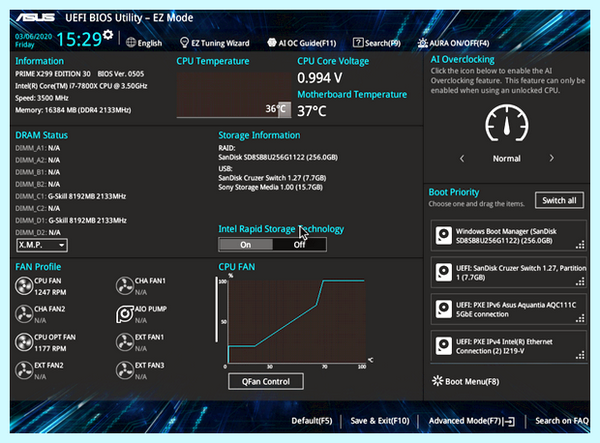Click the Windows Boot Manager disk icon
The image size is (600, 443).
[x=444, y=235]
